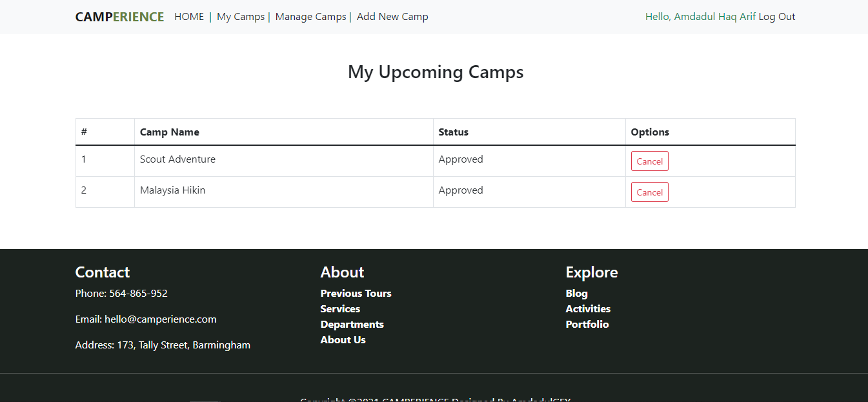Go to the HOME page

(x=189, y=17)
